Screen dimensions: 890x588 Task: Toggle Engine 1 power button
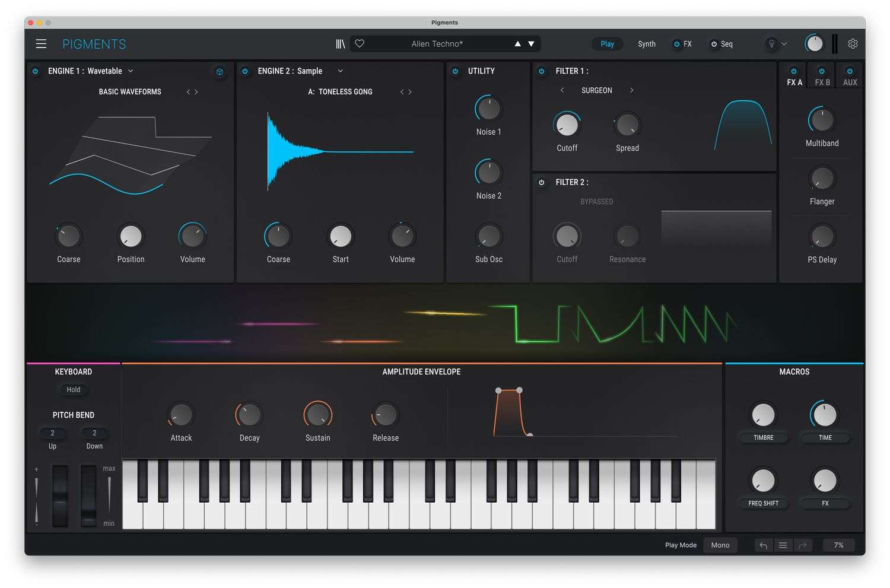(x=35, y=71)
